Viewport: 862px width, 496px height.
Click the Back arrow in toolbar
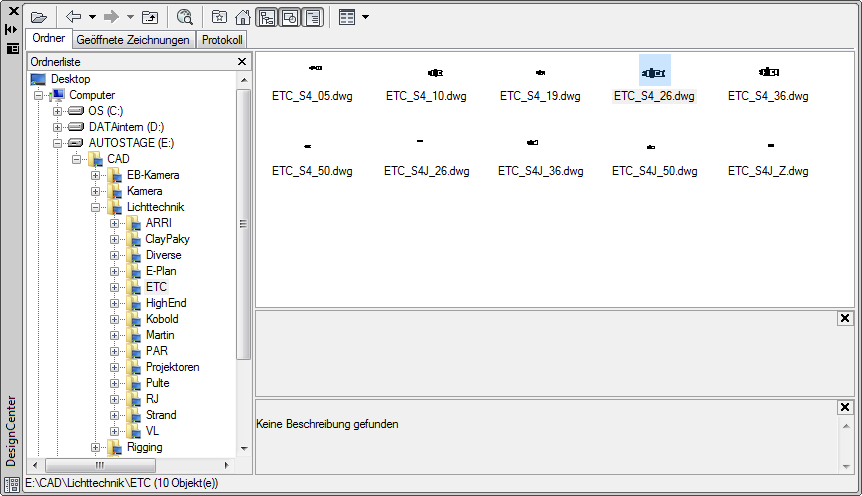click(74, 17)
